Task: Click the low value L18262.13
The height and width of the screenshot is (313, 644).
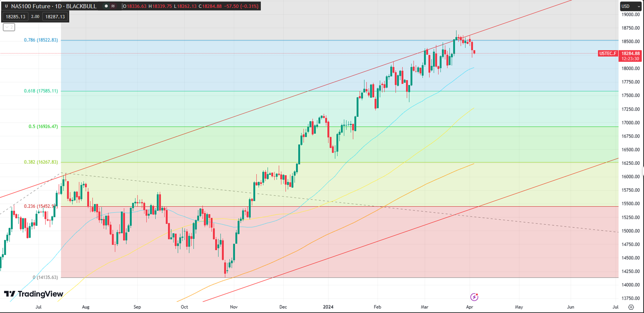Action: point(185,6)
